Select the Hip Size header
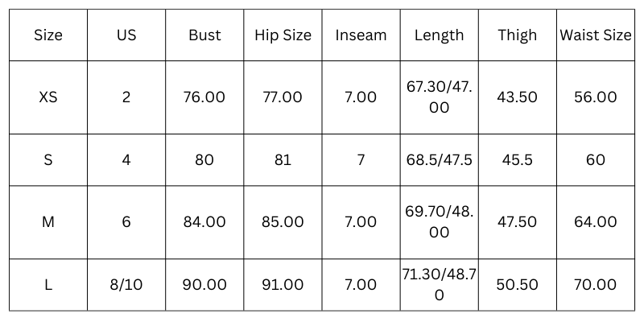Screen dimensions: 644x322 283,35
